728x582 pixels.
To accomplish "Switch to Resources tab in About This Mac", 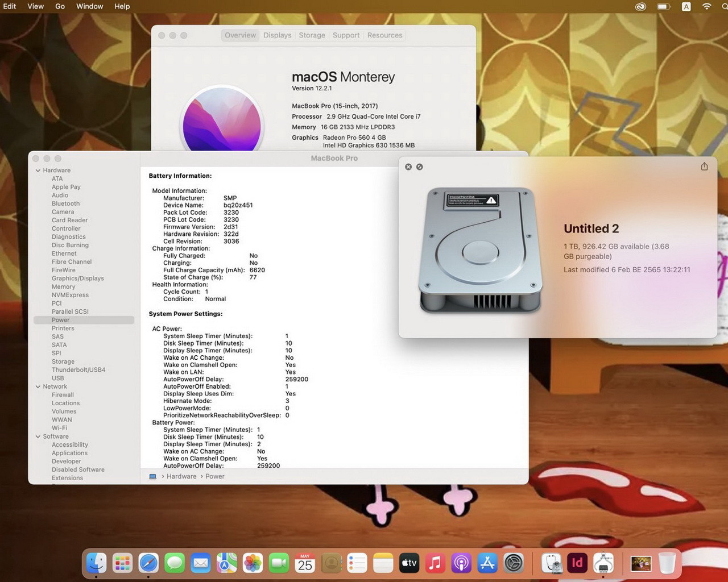I will pyautogui.click(x=385, y=35).
